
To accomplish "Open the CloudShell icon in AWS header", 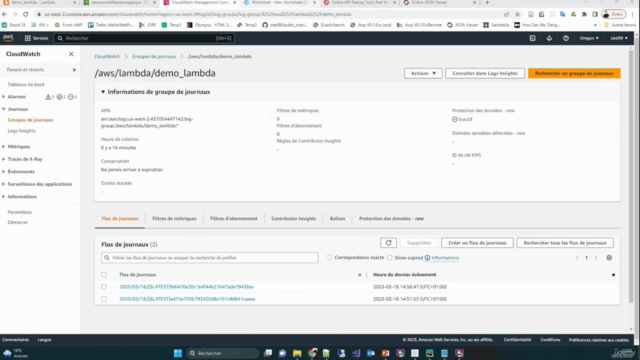I will [x=532, y=38].
